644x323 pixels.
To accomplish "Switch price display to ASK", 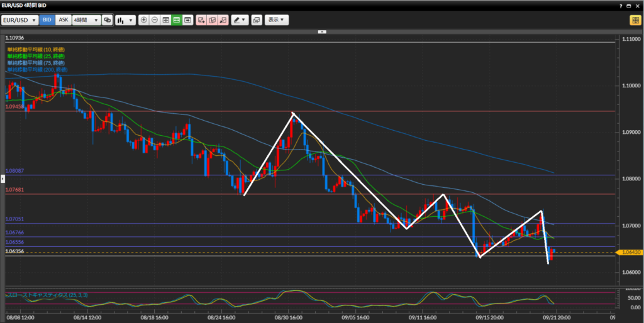I will pos(64,20).
